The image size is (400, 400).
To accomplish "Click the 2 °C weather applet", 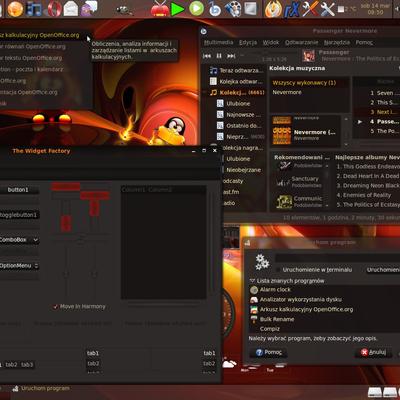I will 347,9.
